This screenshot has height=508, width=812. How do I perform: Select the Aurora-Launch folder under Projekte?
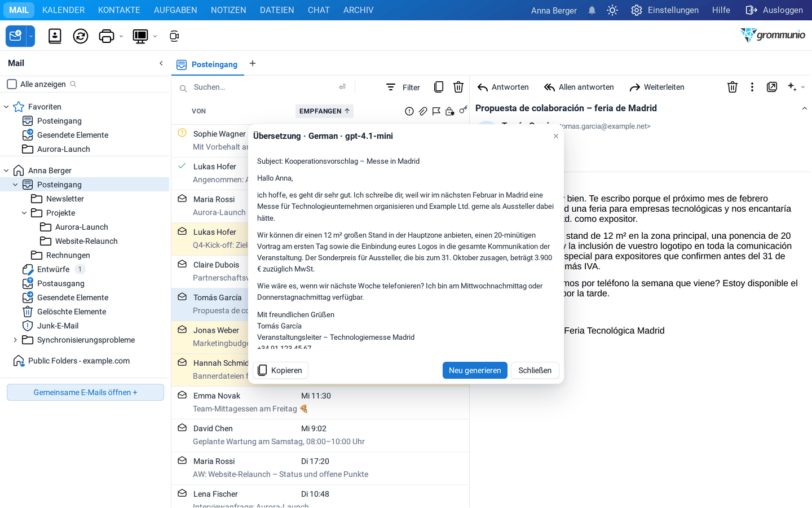click(82, 227)
